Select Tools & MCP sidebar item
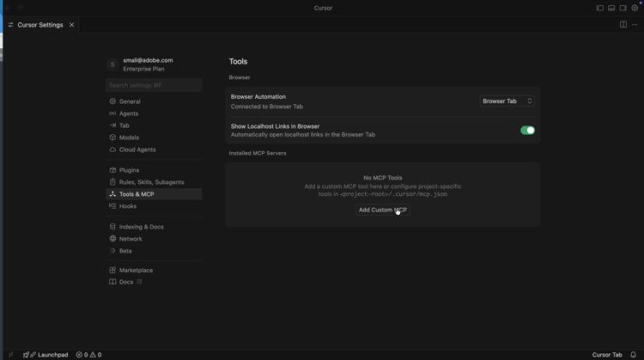Image resolution: width=644 pixels, height=360 pixels. point(154,194)
